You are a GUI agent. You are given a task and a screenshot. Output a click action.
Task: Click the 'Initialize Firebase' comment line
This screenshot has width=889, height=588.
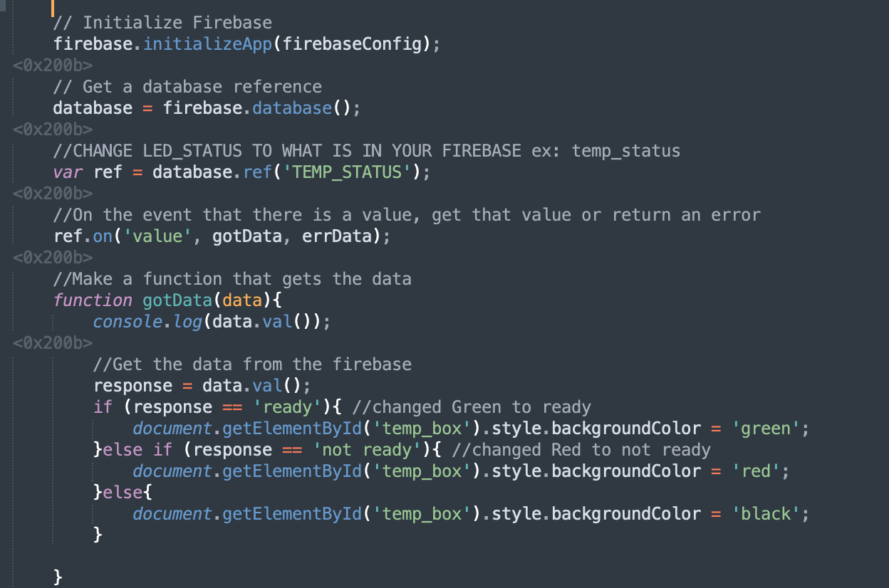(162, 23)
